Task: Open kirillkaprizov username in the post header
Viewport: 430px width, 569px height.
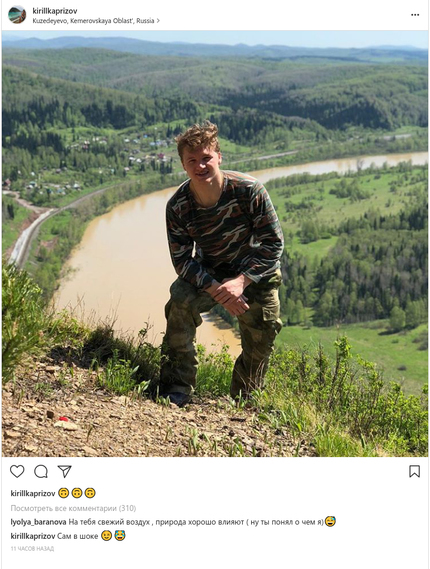Action: tap(55, 11)
